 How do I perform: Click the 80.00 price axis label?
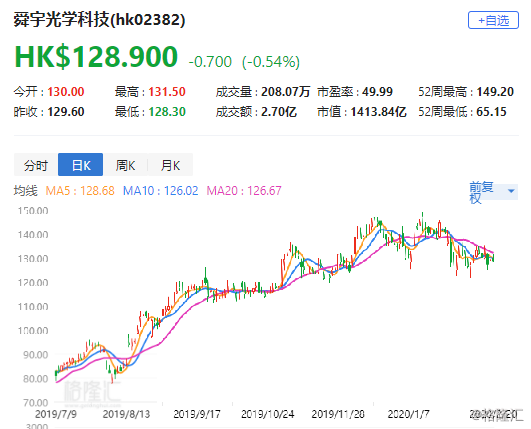[x=36, y=379]
